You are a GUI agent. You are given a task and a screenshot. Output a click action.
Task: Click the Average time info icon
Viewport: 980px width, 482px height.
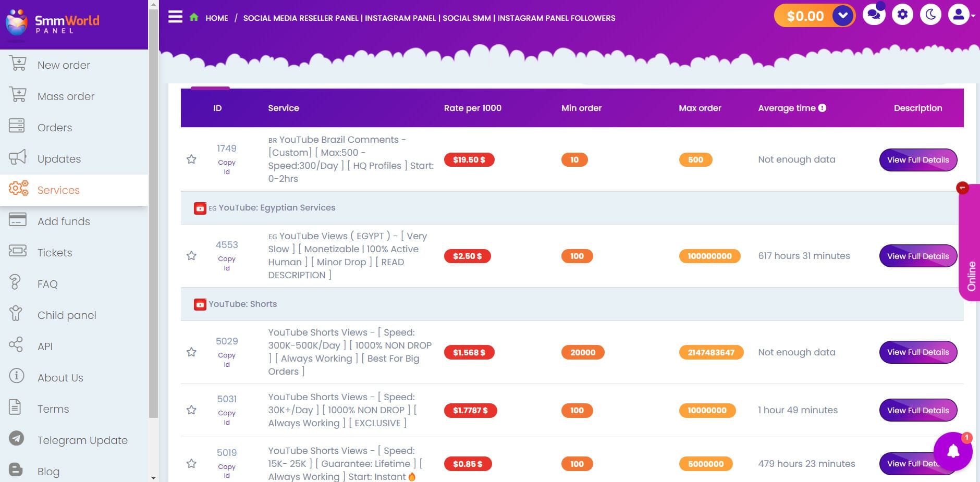pyautogui.click(x=822, y=108)
